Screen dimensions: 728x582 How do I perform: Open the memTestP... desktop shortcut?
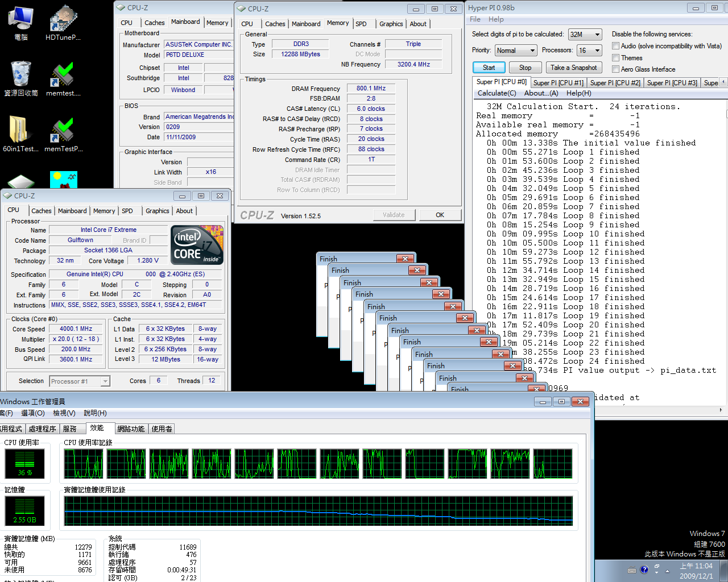[x=63, y=134]
